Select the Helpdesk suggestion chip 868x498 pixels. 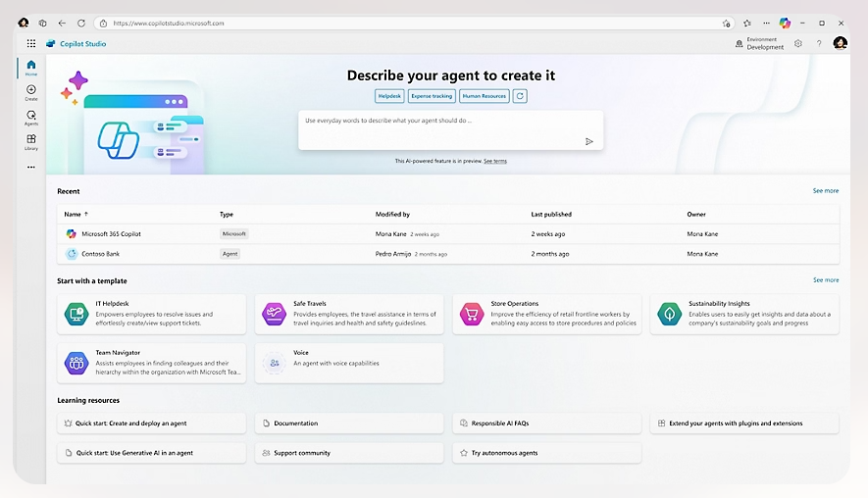pyautogui.click(x=389, y=96)
